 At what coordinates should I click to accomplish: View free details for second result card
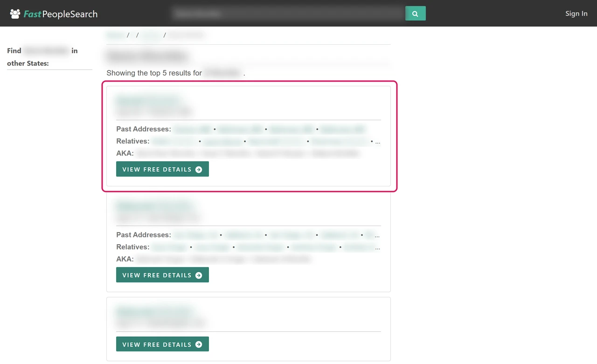(x=162, y=275)
